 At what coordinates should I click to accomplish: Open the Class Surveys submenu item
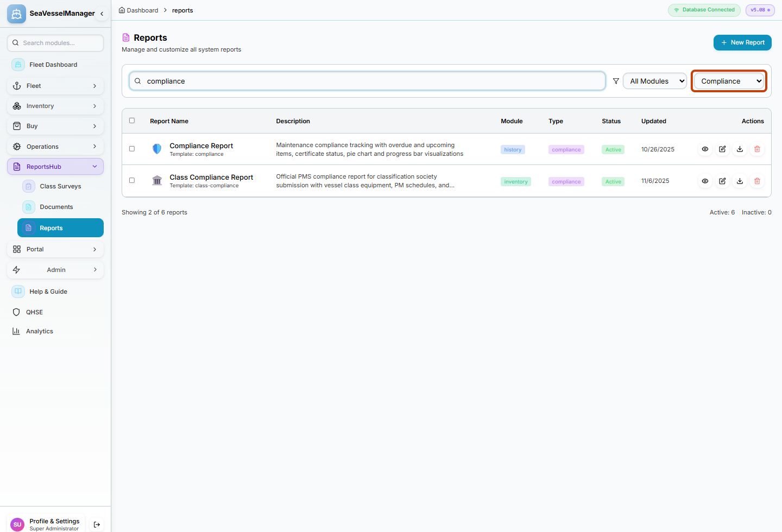coord(60,186)
